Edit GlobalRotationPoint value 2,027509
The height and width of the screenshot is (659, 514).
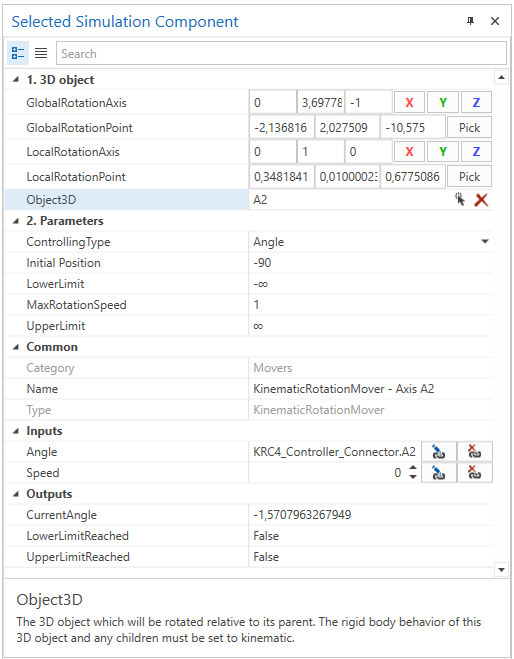coord(347,127)
